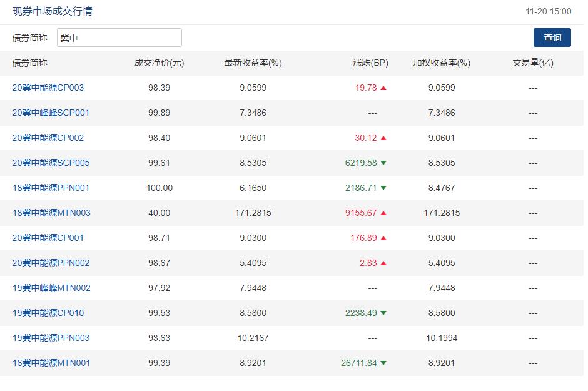Screen dimensions: 588x391
Task: Open bond 20冀中能源PPN002 link
Action: point(51,263)
